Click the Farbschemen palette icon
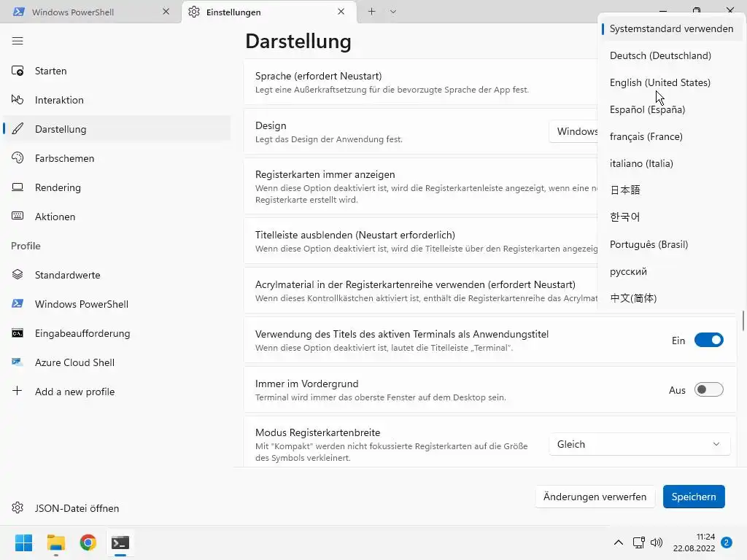 18,158
